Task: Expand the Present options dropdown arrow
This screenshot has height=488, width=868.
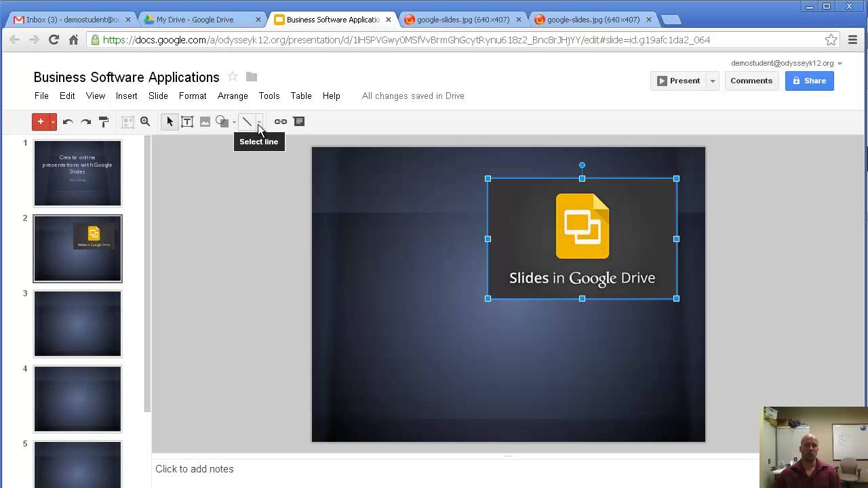Action: tap(713, 81)
